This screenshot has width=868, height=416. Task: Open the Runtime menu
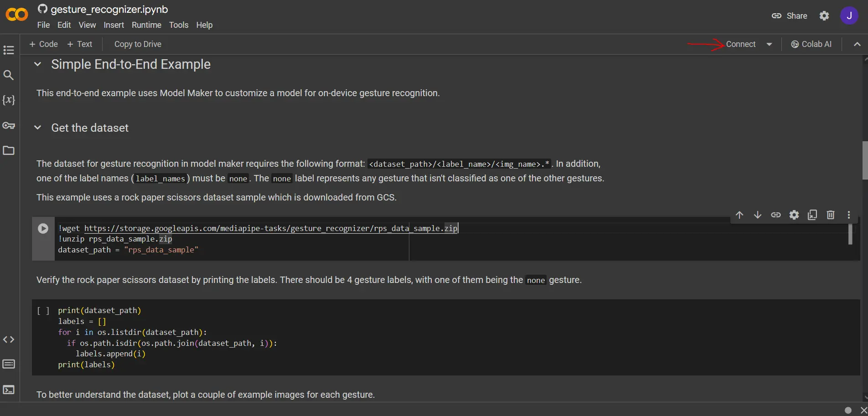(146, 25)
